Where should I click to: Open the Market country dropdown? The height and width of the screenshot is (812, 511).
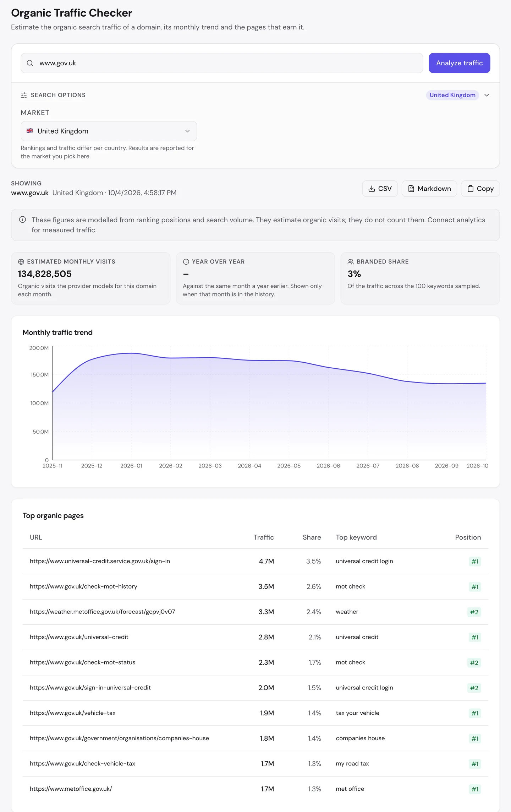point(109,131)
